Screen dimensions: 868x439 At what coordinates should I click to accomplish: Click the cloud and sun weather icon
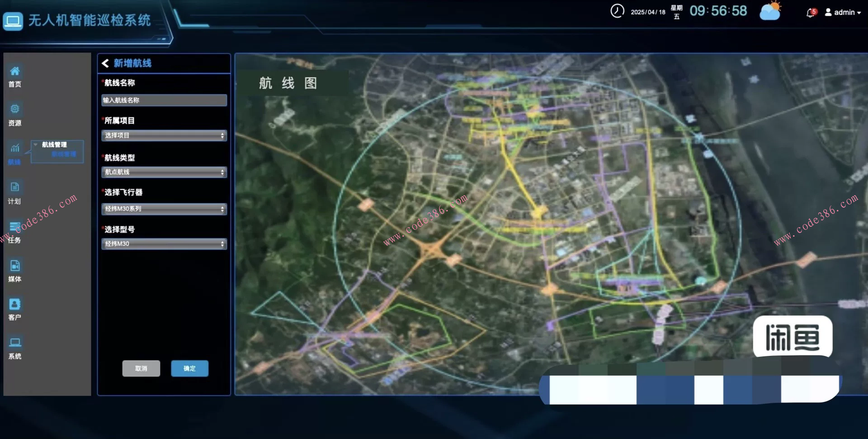coord(771,11)
